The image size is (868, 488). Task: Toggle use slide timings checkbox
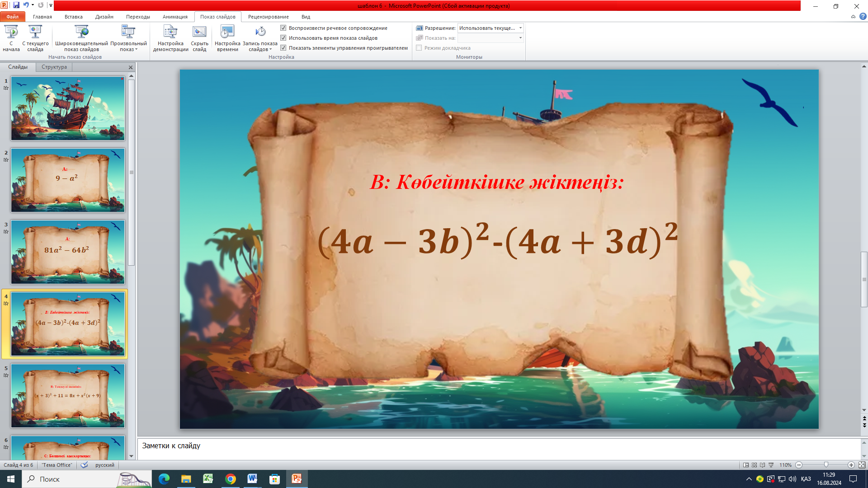click(x=283, y=38)
